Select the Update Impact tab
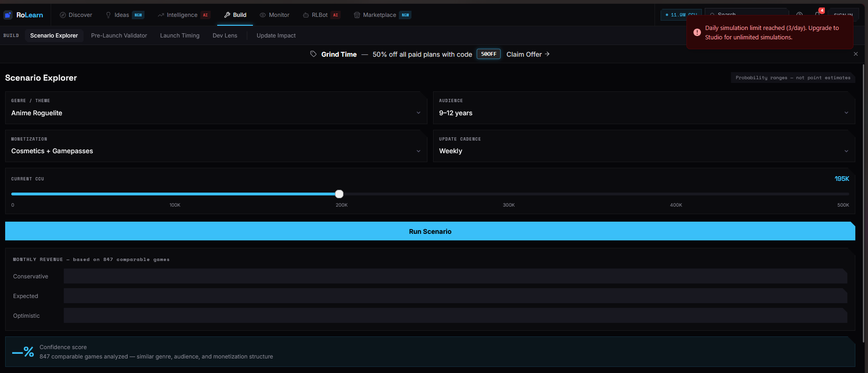This screenshot has height=373, width=868. pyautogui.click(x=276, y=36)
